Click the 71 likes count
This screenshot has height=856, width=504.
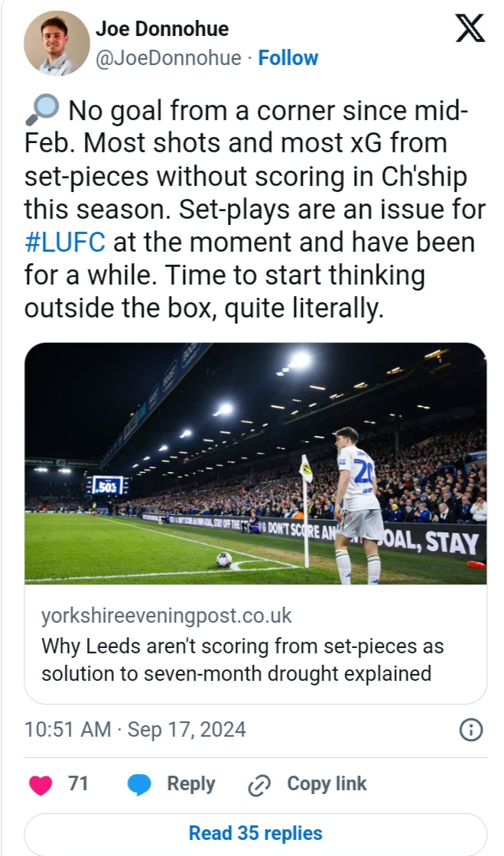(x=78, y=784)
